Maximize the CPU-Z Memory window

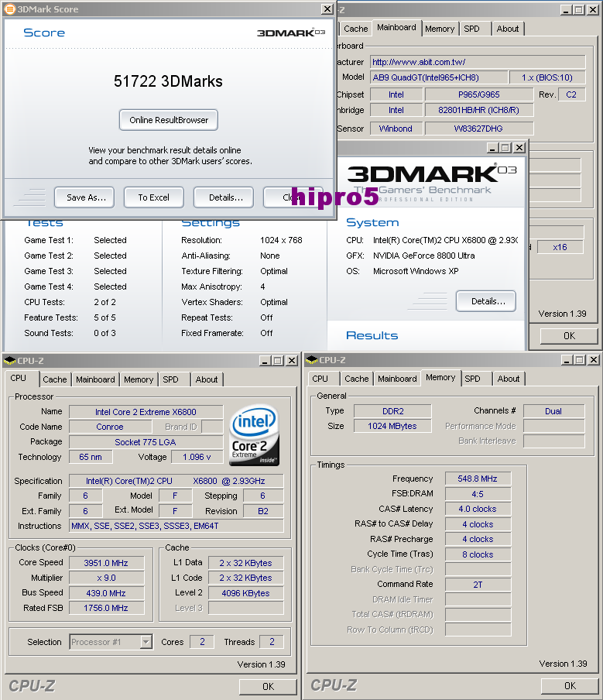tap(579, 360)
